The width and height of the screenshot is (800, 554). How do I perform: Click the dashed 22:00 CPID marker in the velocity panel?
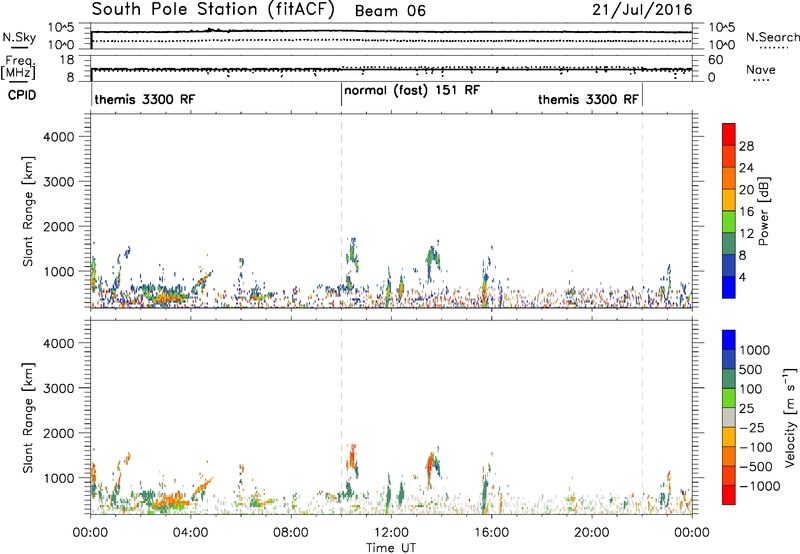point(642,417)
